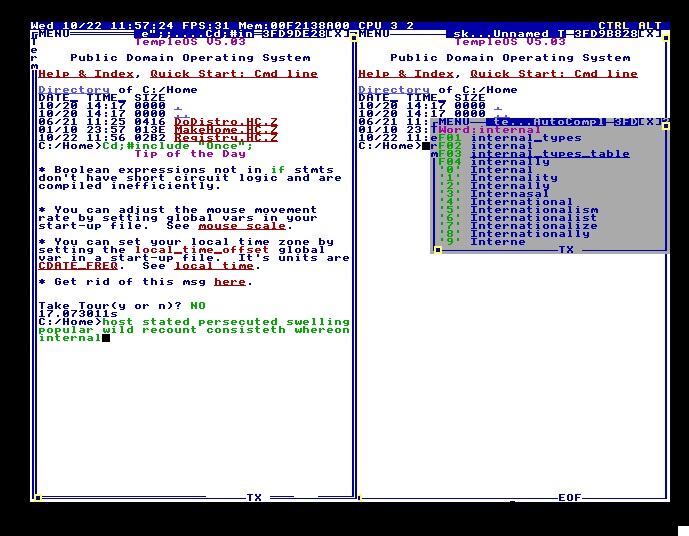Open Quick Start: Cmd line in left window
This screenshot has width=689, height=536.
tap(234, 74)
